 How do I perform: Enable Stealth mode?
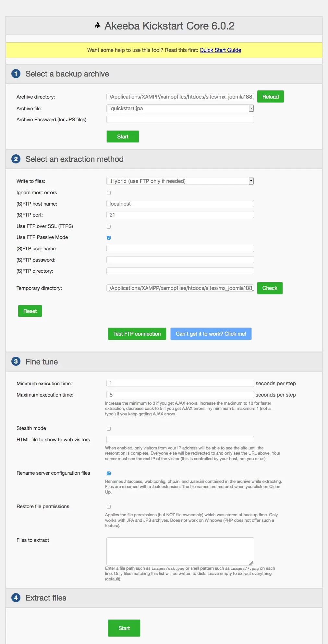pos(109,428)
